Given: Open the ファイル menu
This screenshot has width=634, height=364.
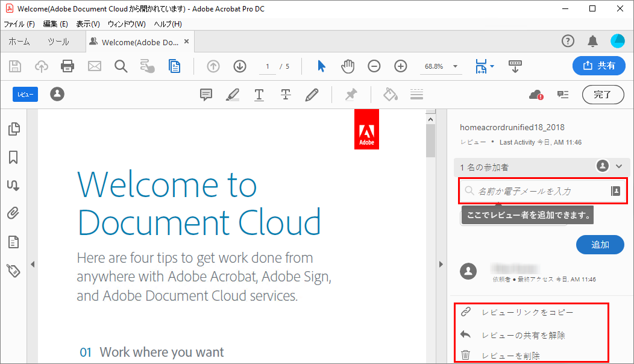Looking at the screenshot, I should click(x=19, y=24).
